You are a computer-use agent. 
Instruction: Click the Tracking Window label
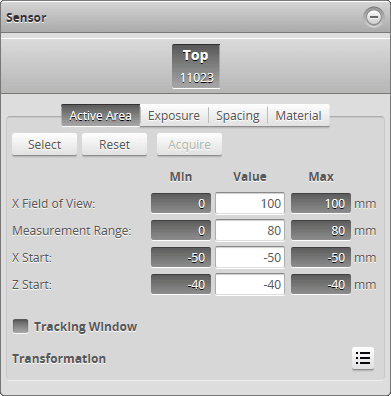tap(86, 327)
